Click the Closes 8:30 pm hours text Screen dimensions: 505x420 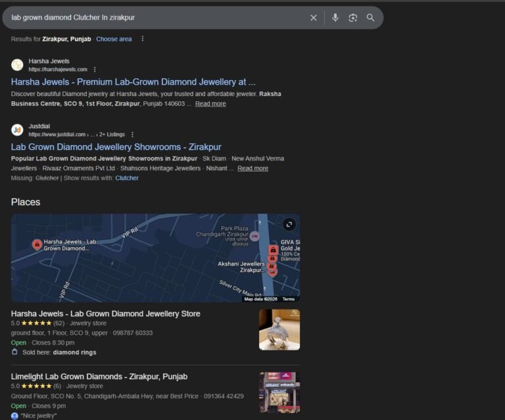[x=53, y=342]
